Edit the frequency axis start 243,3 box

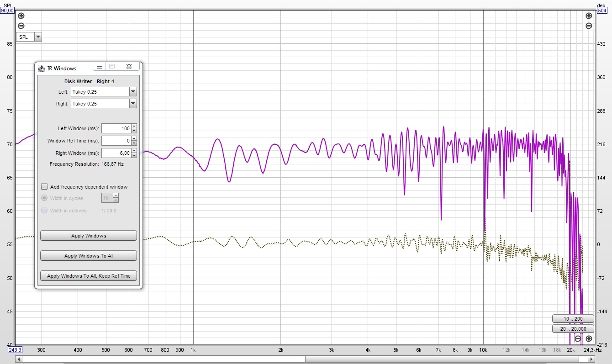click(15, 350)
